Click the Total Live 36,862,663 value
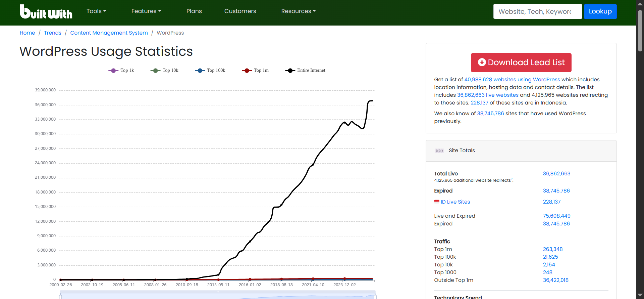 coord(556,174)
